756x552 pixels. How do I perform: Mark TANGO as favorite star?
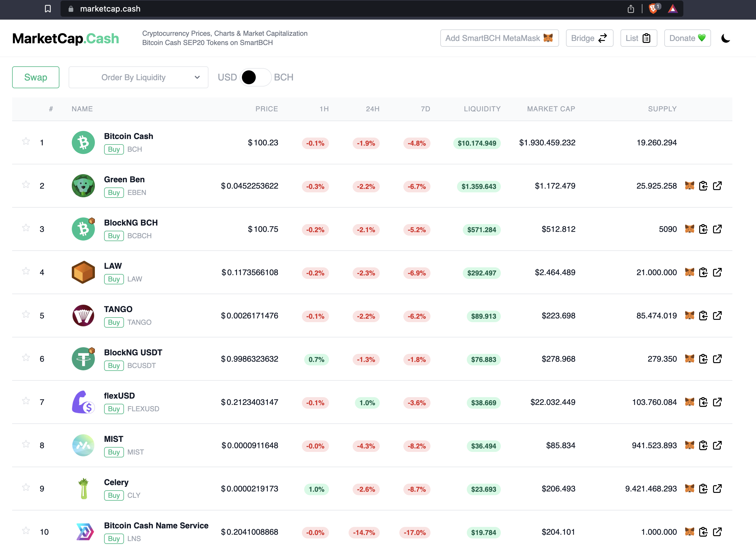26,314
